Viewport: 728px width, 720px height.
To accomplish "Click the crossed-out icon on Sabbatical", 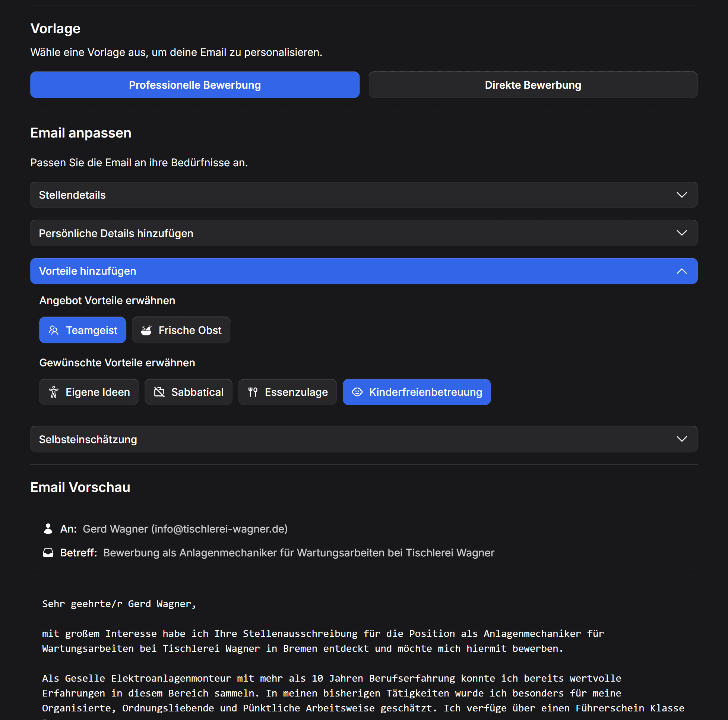I will 159,392.
